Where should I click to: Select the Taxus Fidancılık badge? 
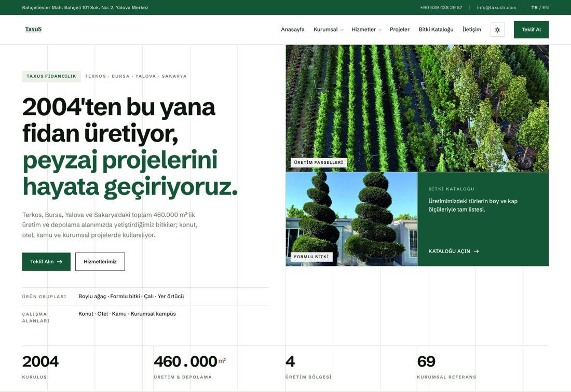coord(51,76)
